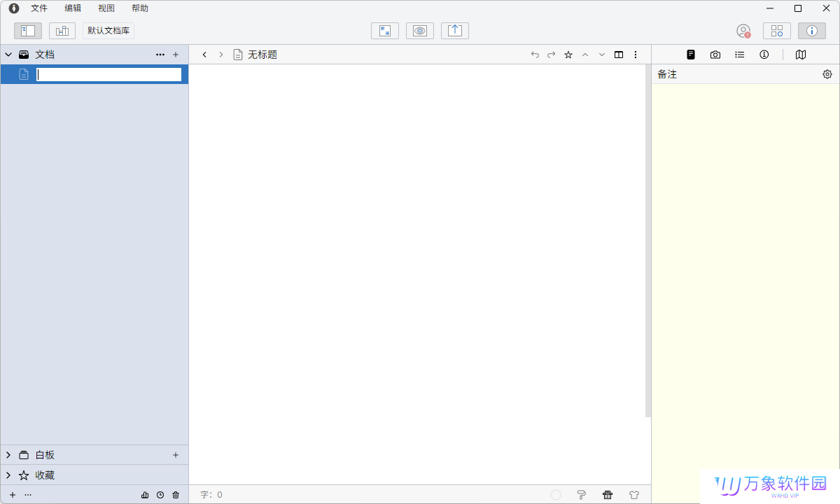This screenshot has width=840, height=504.
Task: Open the corkboard map view button
Action: point(62,31)
